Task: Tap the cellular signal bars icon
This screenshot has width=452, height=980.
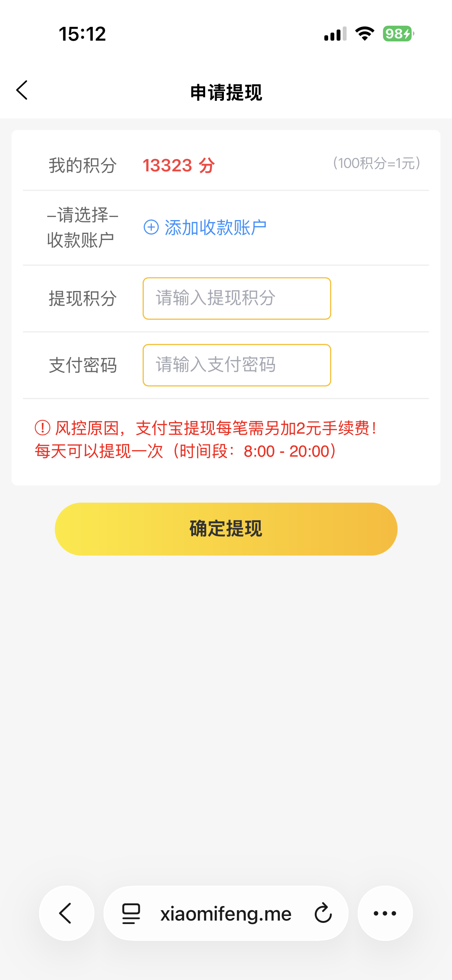Action: (335, 34)
